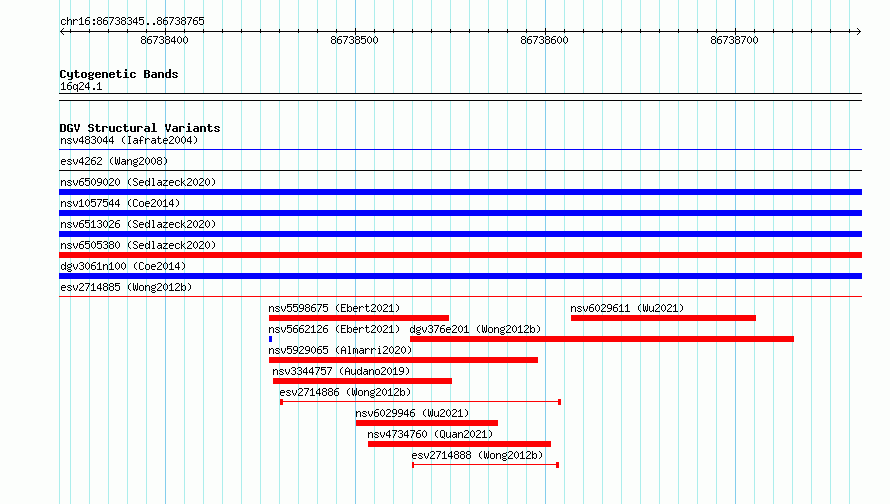The image size is (890, 504).
Task: Click the blue nsv1057544 variant bar
Action: (x=460, y=213)
